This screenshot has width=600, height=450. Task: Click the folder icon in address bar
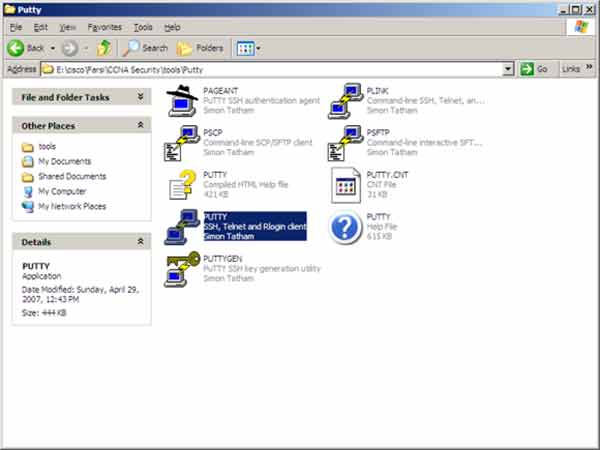[x=48, y=69]
